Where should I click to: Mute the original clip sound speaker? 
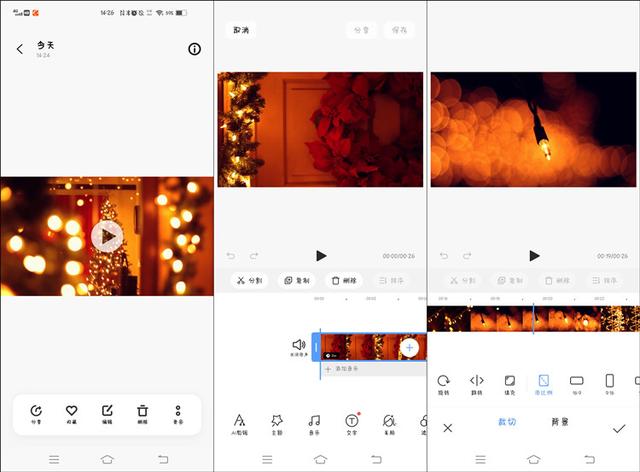298,345
